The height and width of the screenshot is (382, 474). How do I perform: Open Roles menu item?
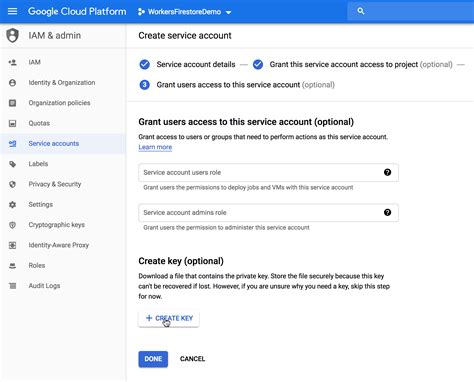tap(37, 266)
